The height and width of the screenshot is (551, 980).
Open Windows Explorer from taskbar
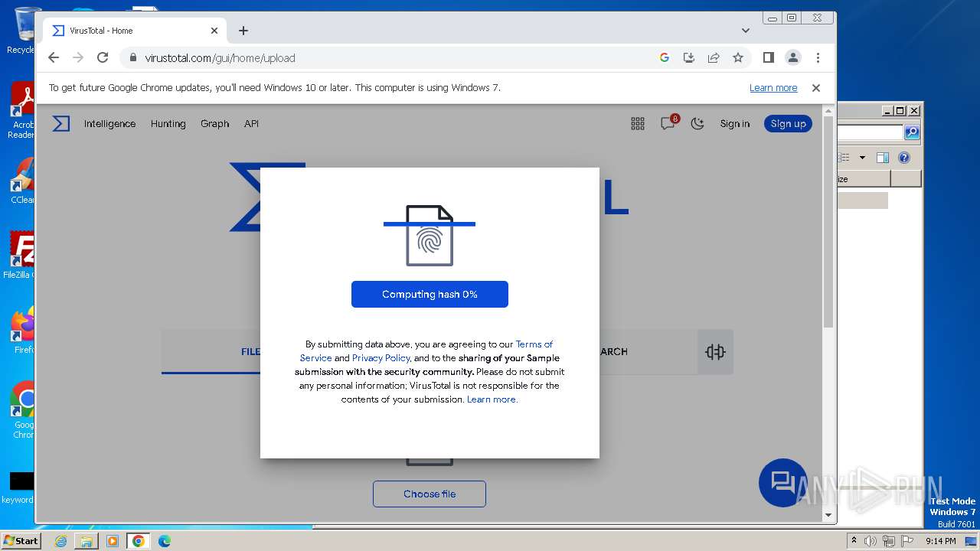click(x=87, y=541)
